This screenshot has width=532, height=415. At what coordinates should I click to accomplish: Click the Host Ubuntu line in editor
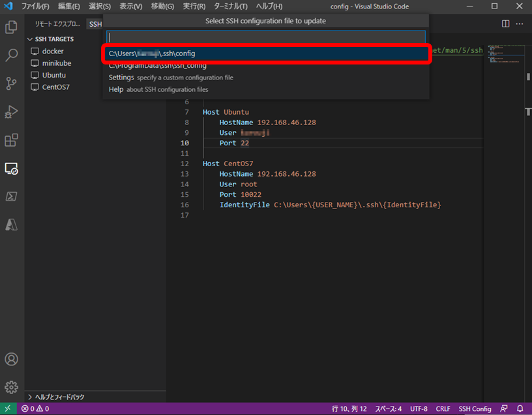[226, 112]
